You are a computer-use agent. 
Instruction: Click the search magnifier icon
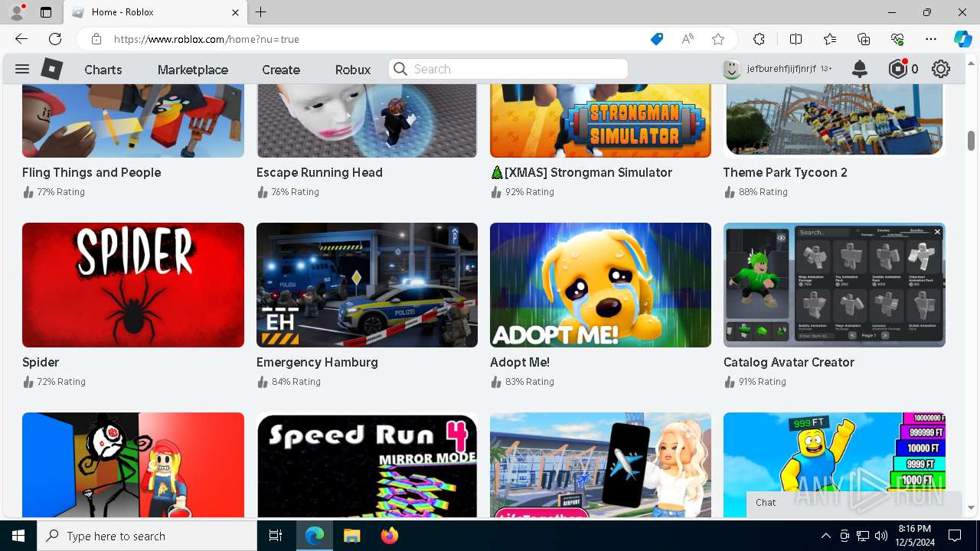click(x=400, y=69)
